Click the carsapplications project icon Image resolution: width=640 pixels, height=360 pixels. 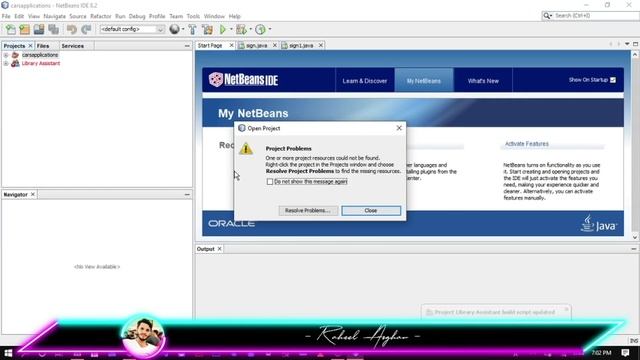pyautogui.click(x=15, y=55)
